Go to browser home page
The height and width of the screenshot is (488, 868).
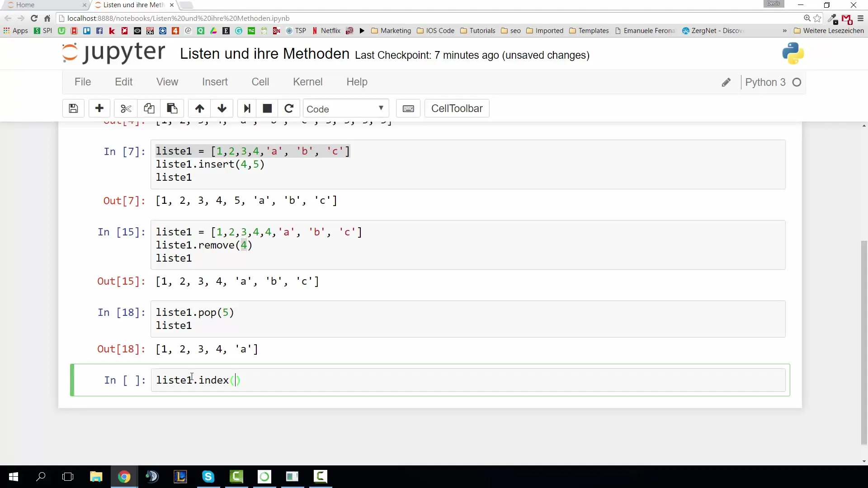(47, 18)
